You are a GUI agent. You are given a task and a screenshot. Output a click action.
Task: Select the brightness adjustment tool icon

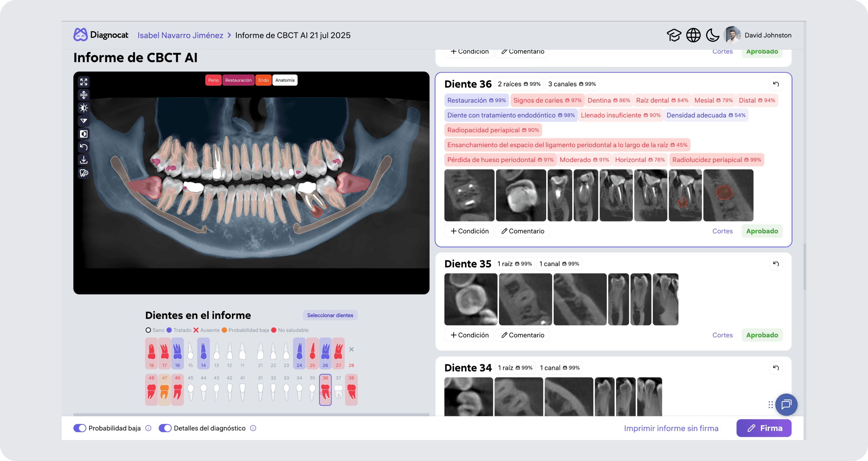point(84,108)
